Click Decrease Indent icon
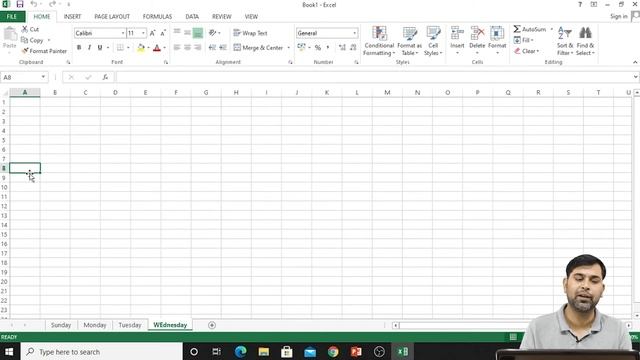640x360 pixels. pos(212,48)
